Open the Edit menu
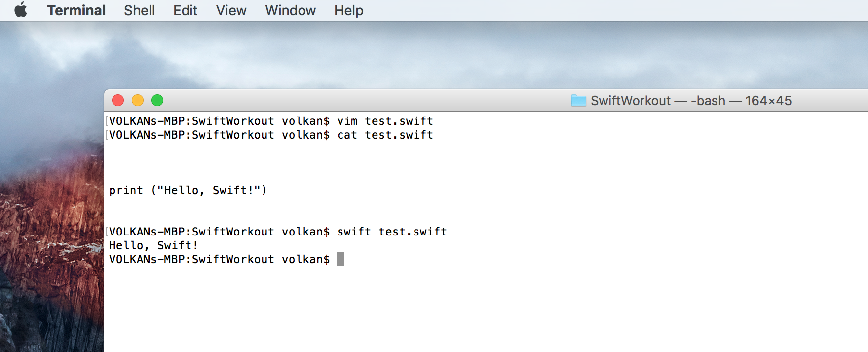This screenshot has height=352, width=868. click(185, 10)
